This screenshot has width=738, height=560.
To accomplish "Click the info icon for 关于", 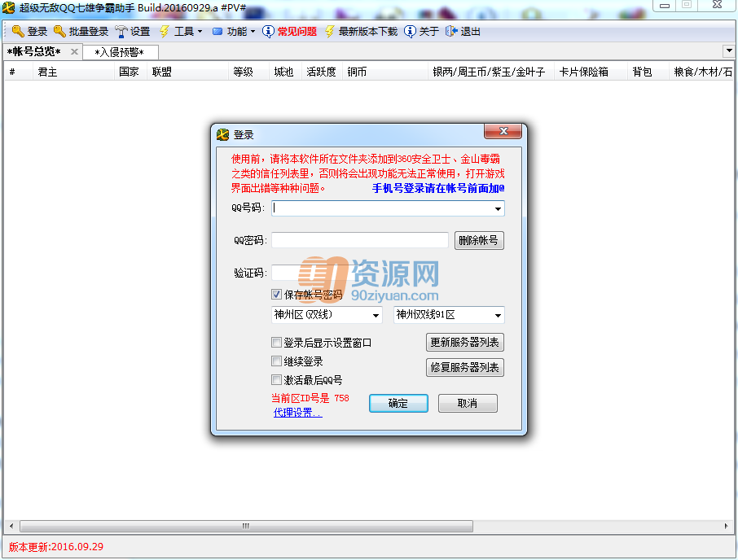I will point(410,32).
